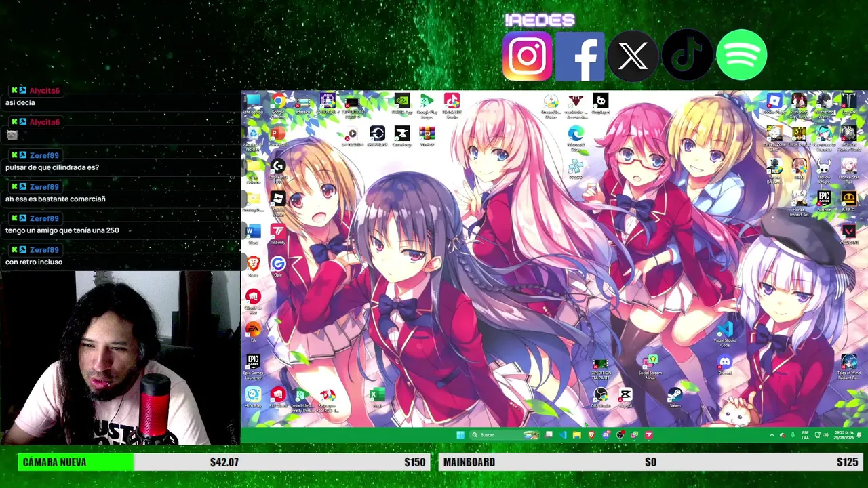Open the taskbar volume control
The height and width of the screenshot is (488, 868).
[x=827, y=435]
